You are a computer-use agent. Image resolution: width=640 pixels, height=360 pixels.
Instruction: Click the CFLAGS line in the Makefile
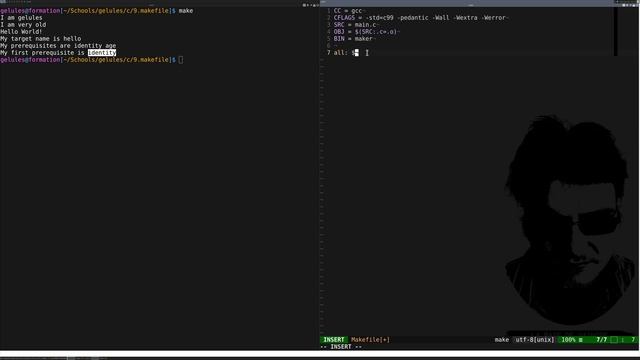(420, 18)
